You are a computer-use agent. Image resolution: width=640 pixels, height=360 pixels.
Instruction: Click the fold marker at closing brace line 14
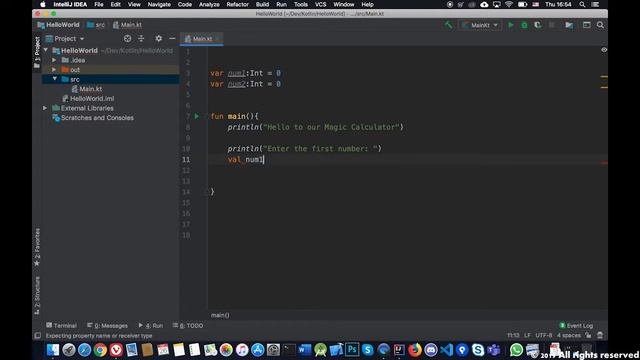206,192
